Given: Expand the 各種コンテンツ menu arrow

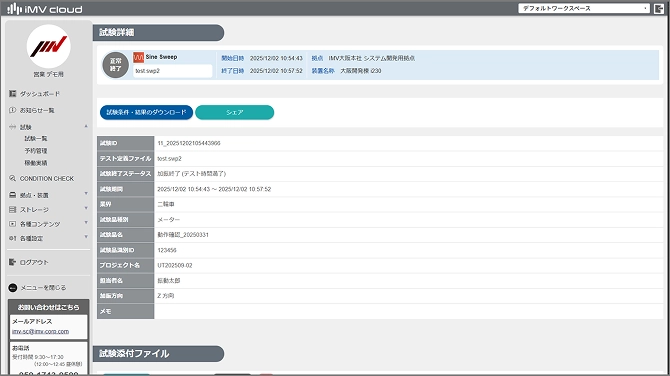Looking at the screenshot, I should click(86, 223).
